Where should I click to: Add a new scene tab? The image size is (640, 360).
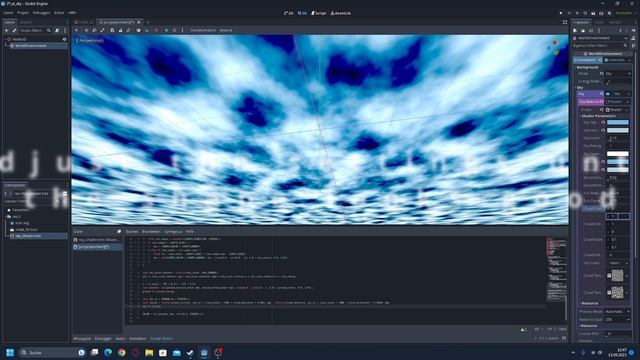pyautogui.click(x=148, y=22)
